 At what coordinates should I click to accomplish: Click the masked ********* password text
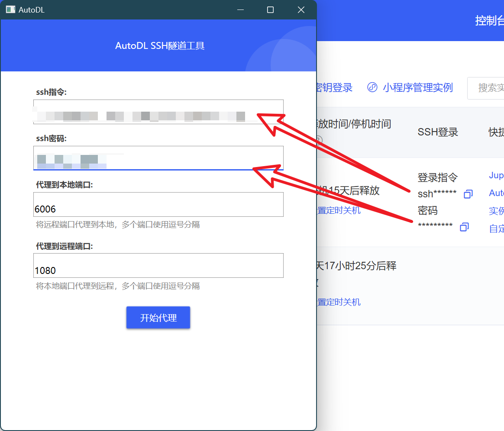[x=435, y=225]
